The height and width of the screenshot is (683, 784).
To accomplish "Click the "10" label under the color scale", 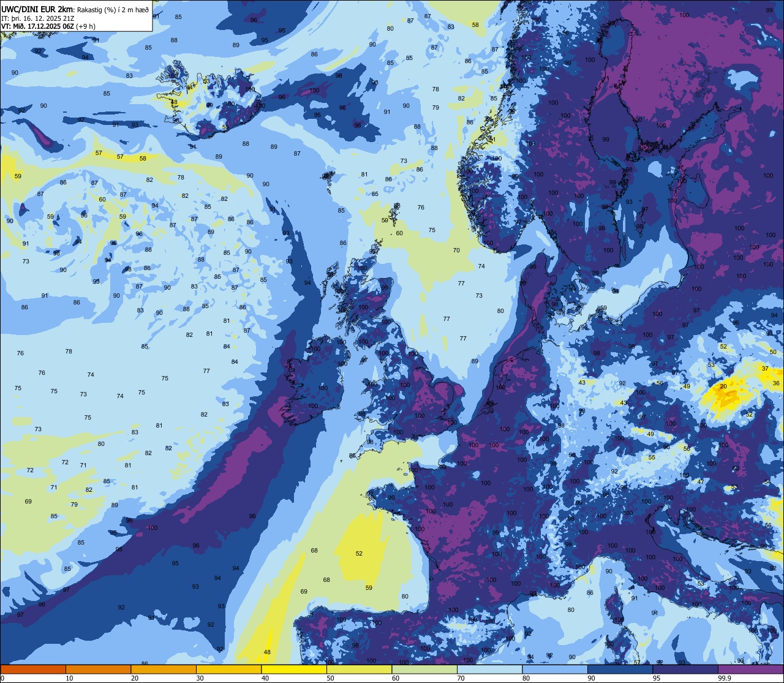I will pyautogui.click(x=69, y=678).
